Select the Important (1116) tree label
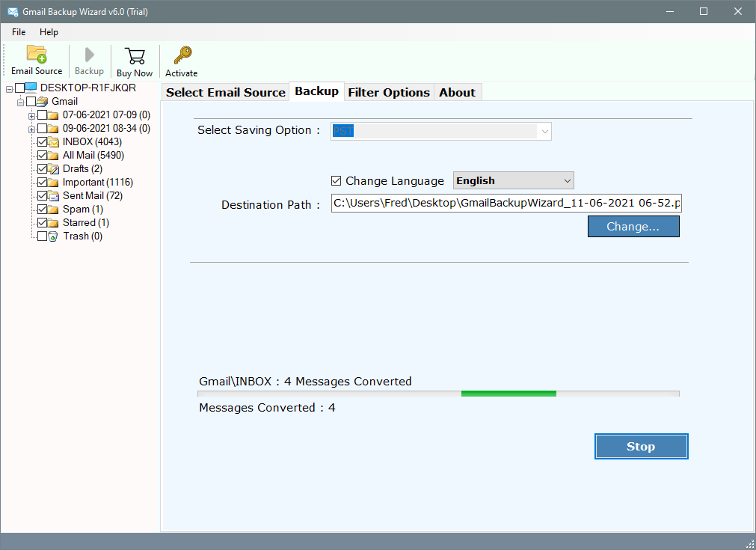 coord(98,183)
